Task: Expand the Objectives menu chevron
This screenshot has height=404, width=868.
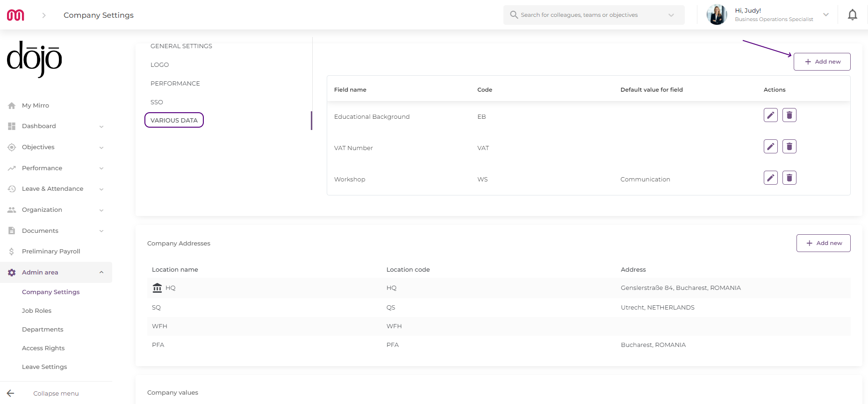Action: (x=101, y=148)
